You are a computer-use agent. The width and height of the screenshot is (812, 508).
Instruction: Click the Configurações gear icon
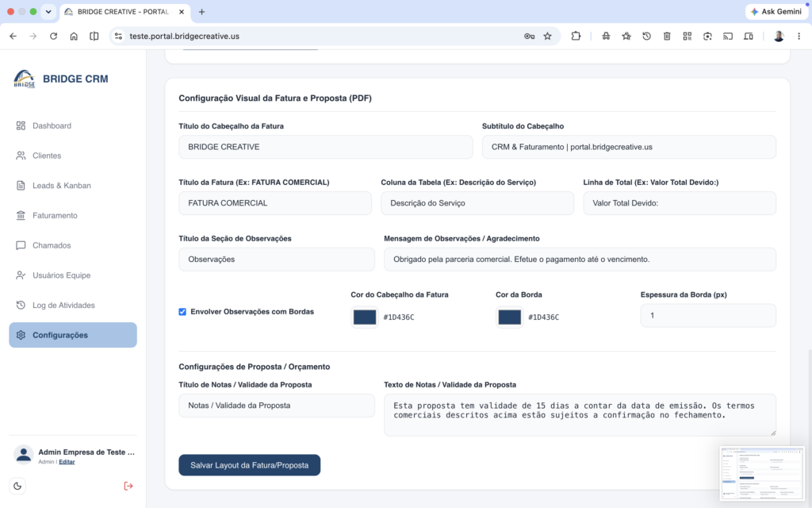tap(21, 335)
